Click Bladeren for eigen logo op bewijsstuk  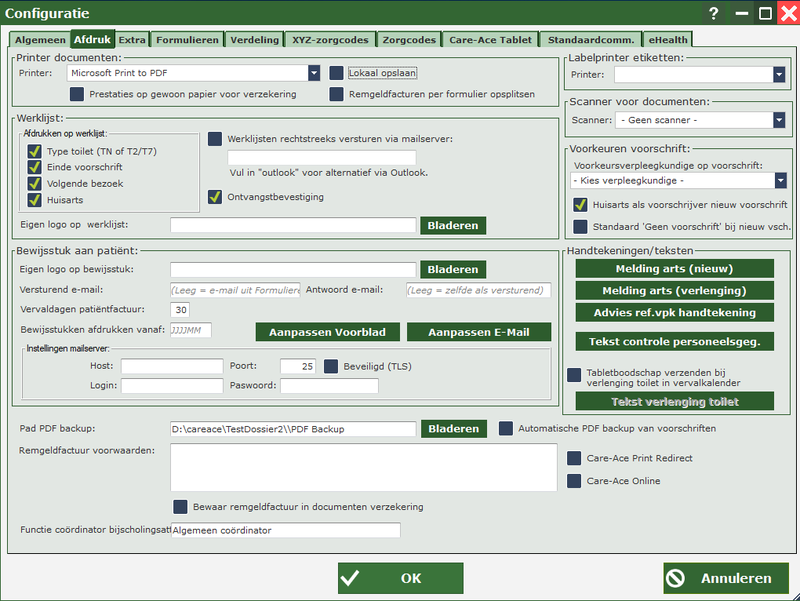click(x=453, y=269)
